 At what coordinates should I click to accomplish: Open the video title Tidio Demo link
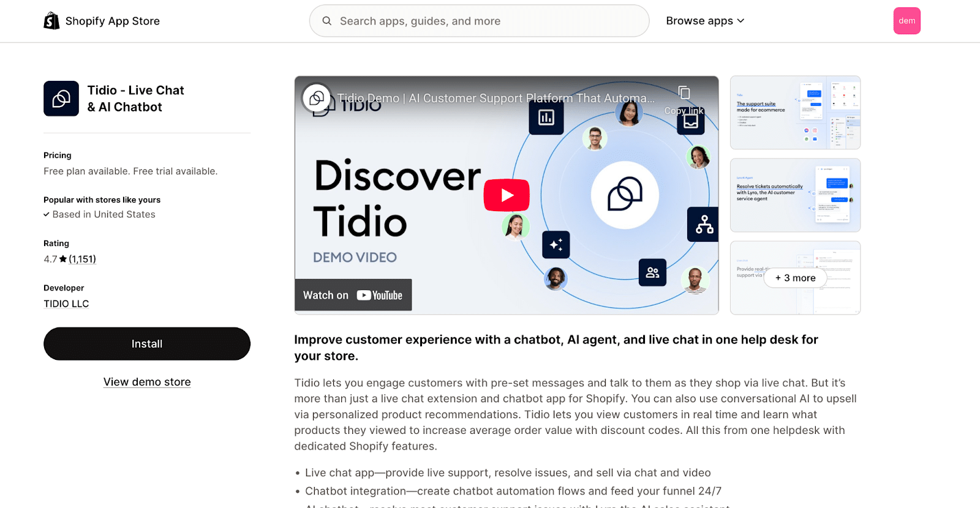click(x=496, y=98)
